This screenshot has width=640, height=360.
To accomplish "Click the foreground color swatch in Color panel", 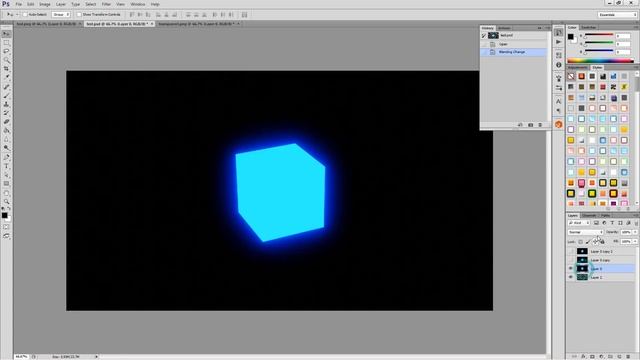I will click(x=571, y=37).
